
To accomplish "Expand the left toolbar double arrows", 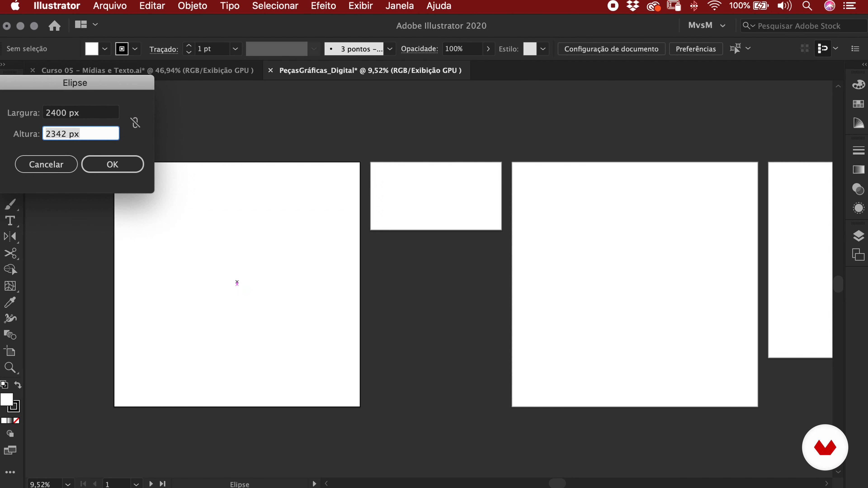I will pyautogui.click(x=3, y=64).
